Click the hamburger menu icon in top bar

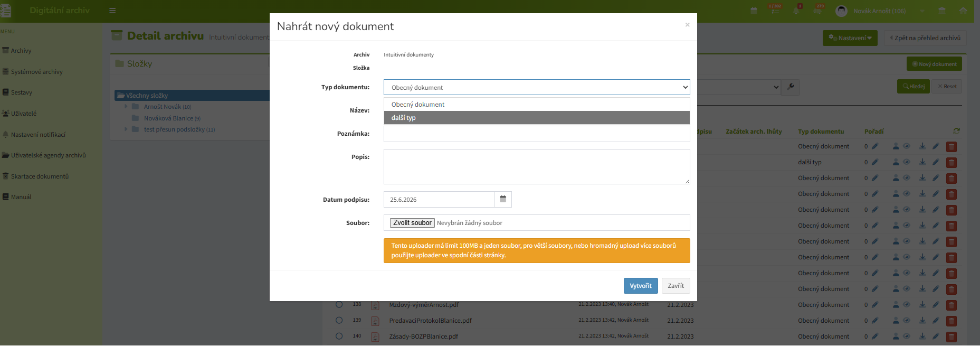coord(112,11)
